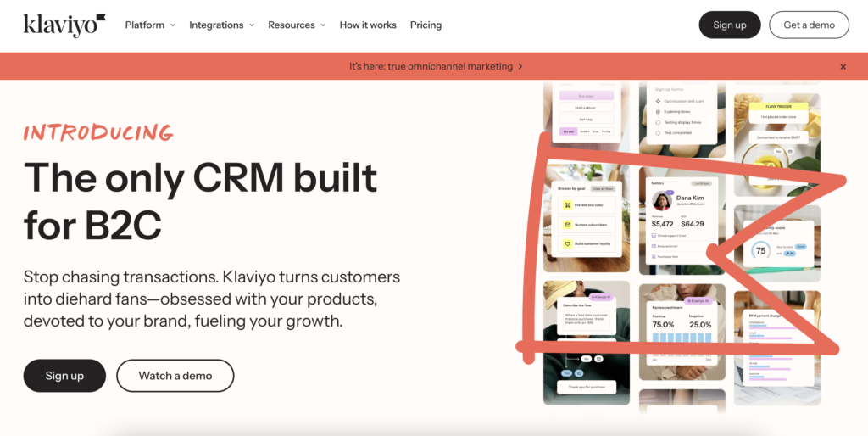Select the For you tab
This screenshot has width=868, height=436.
click(x=569, y=131)
